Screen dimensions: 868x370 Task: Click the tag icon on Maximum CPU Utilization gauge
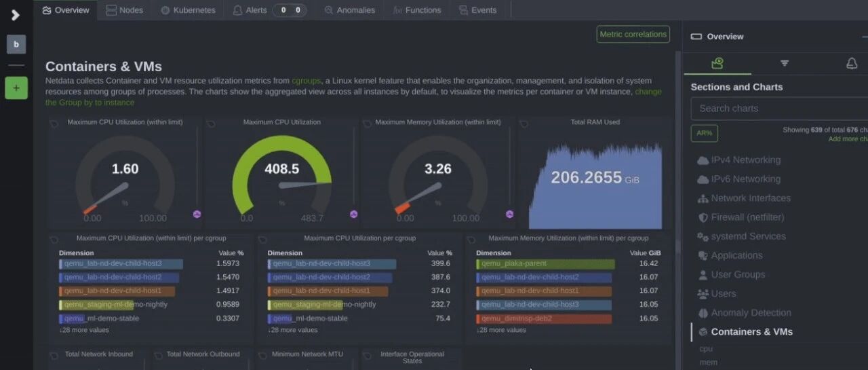click(210, 124)
